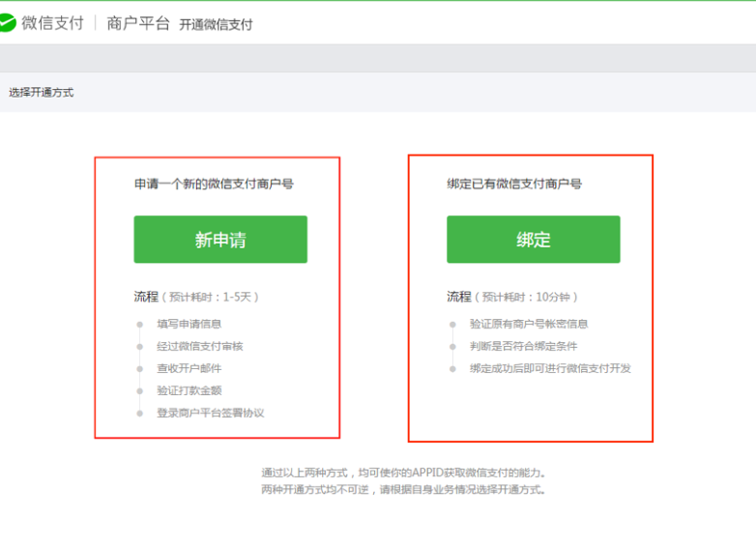Click the bullet dot beside 判断是否符合绑定条件
This screenshot has height=545, width=756.
pyautogui.click(x=452, y=347)
